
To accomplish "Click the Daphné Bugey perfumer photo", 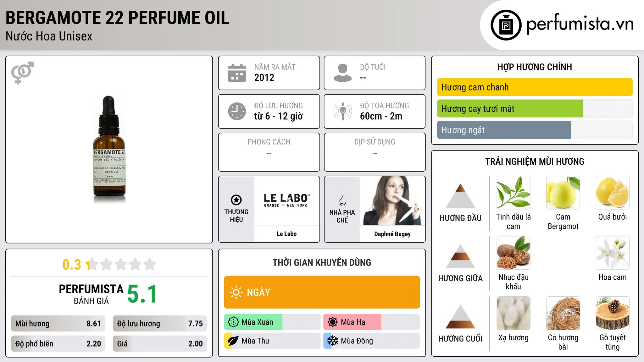I will [392, 200].
